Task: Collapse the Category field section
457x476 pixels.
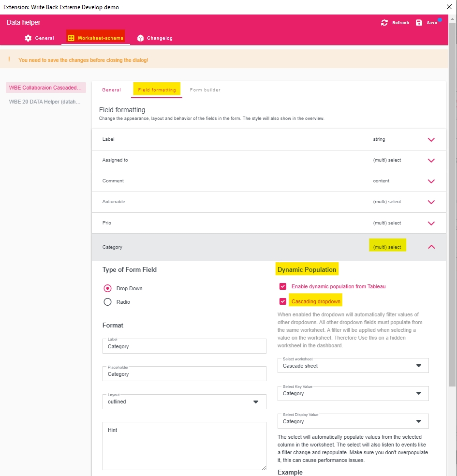Action: click(x=431, y=247)
